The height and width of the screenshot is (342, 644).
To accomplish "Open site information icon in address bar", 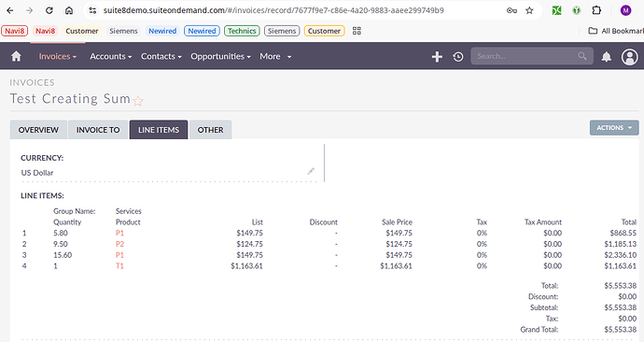I will 92,10.
